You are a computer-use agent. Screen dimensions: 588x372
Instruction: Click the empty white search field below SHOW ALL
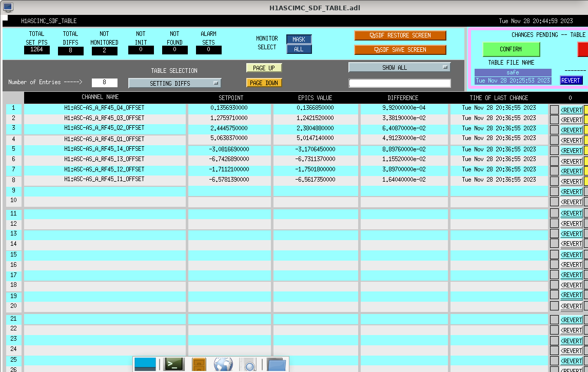tap(400, 83)
